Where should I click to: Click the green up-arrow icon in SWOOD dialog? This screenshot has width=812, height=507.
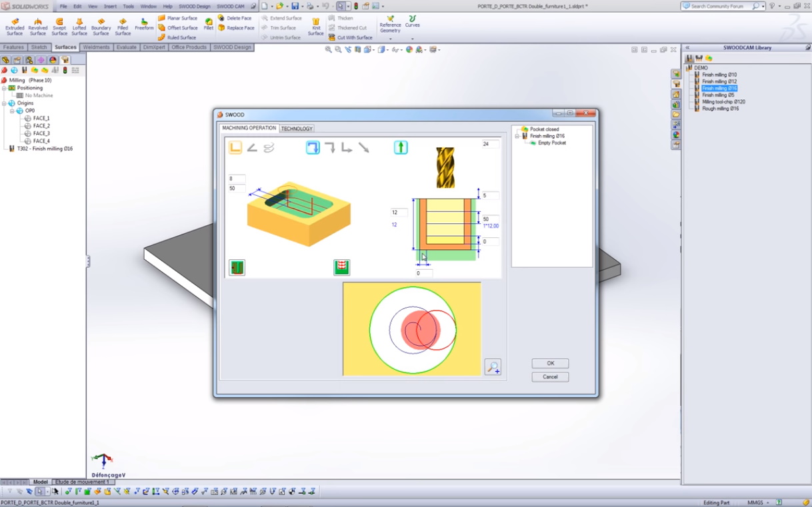(401, 147)
